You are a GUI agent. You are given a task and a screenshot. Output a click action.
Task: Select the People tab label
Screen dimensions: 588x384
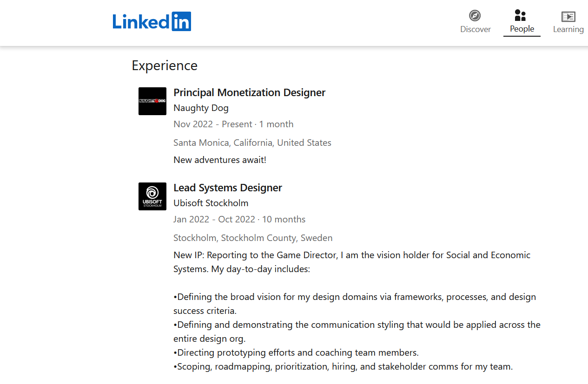[522, 29]
